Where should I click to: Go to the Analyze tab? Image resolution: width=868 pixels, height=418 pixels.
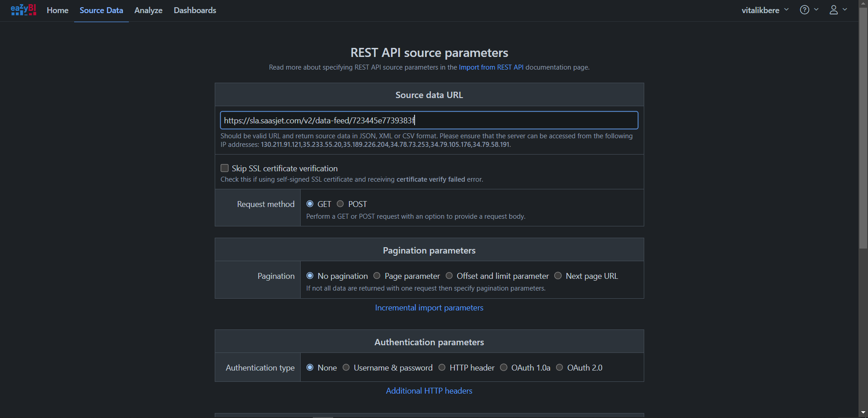[148, 10]
